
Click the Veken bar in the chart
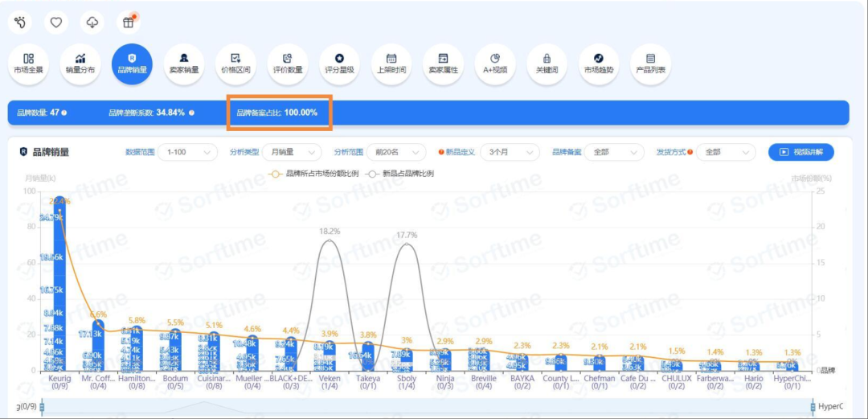click(330, 355)
